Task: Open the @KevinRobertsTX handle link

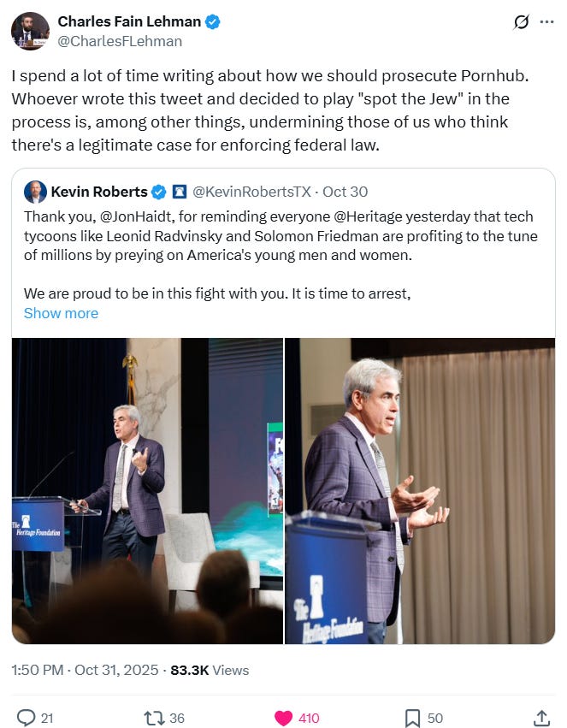Action: pos(251,192)
